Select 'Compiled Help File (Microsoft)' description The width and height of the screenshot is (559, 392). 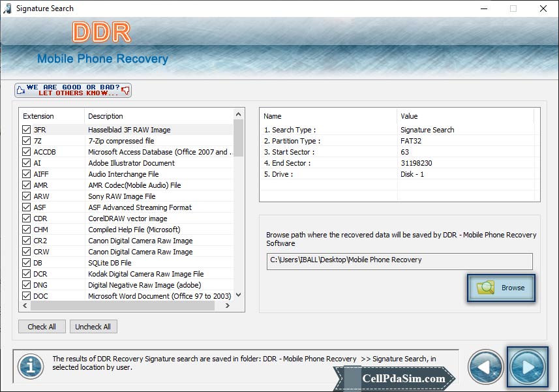coord(134,230)
